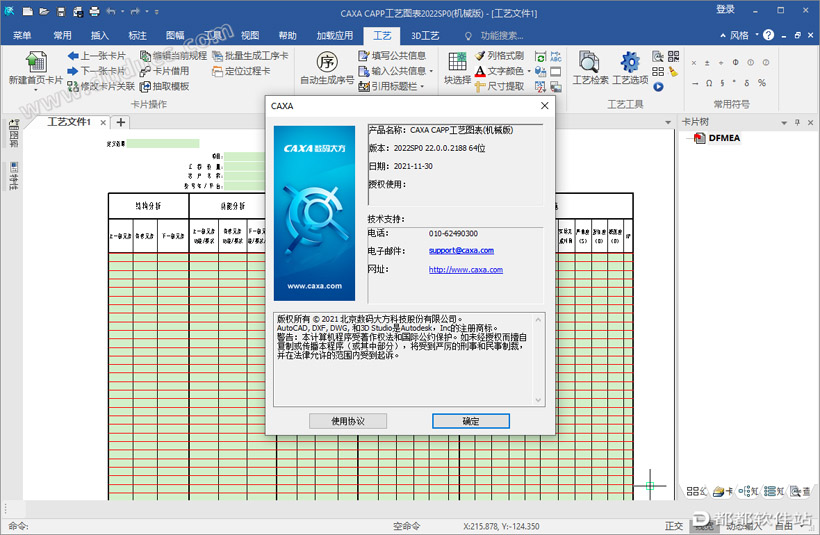Undo the last action with the undo arrow

point(111,11)
